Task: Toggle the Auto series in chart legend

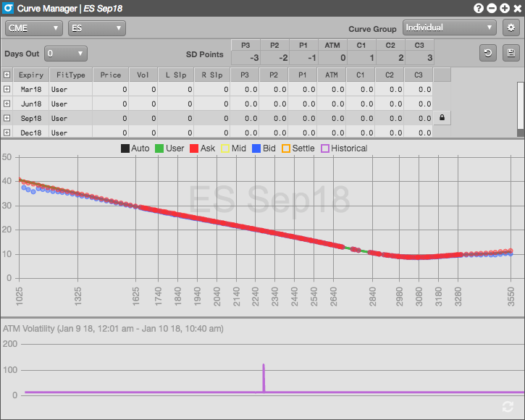Action: (x=135, y=148)
